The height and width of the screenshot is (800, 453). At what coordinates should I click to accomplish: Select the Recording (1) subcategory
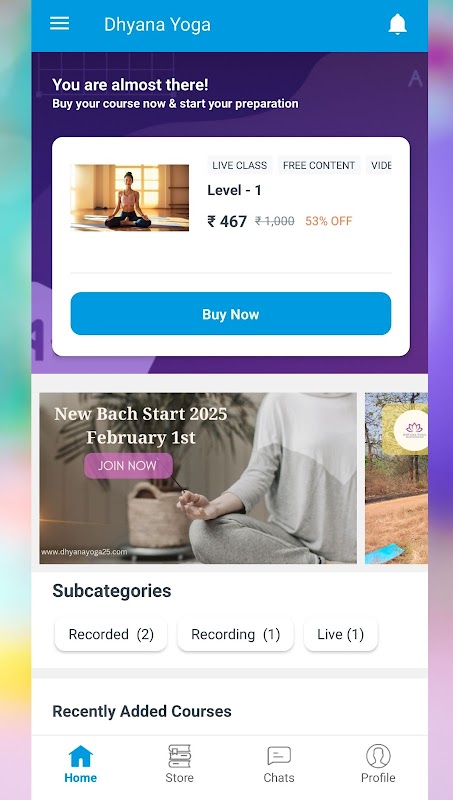235,634
